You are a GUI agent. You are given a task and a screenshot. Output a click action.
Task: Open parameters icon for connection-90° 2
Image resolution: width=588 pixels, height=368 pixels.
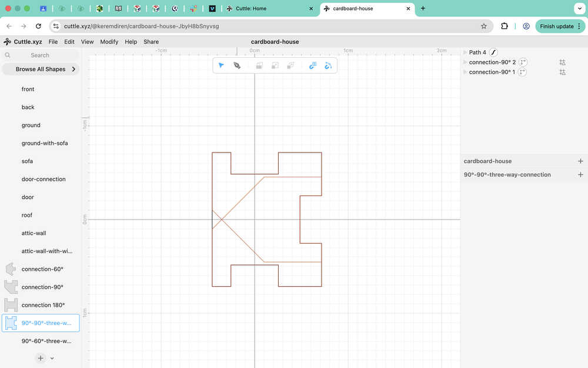[562, 62]
